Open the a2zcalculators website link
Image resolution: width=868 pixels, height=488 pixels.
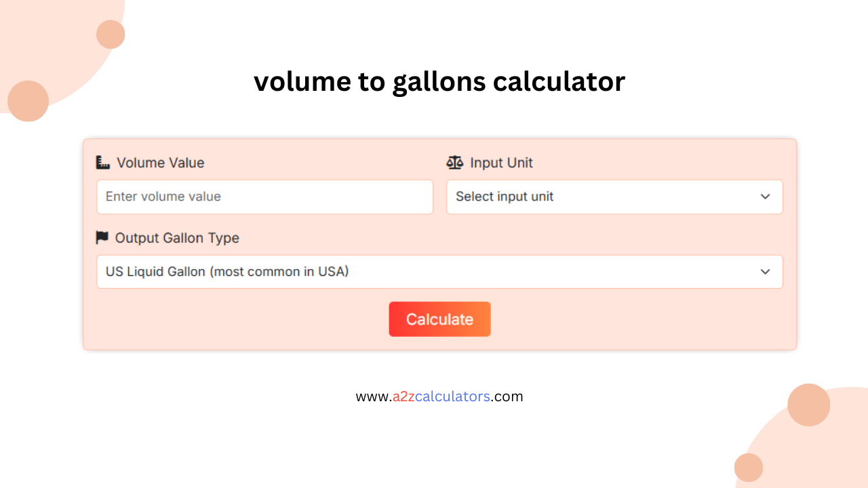[441, 396]
